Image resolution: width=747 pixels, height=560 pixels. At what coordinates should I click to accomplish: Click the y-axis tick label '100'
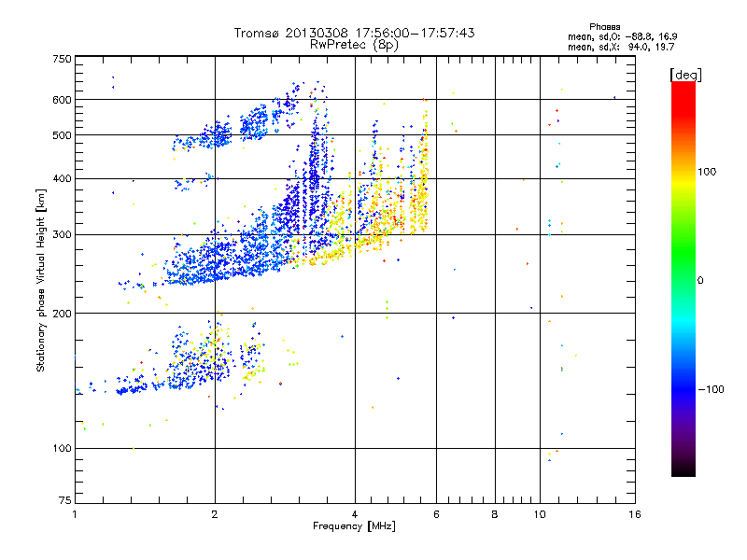tap(62, 449)
